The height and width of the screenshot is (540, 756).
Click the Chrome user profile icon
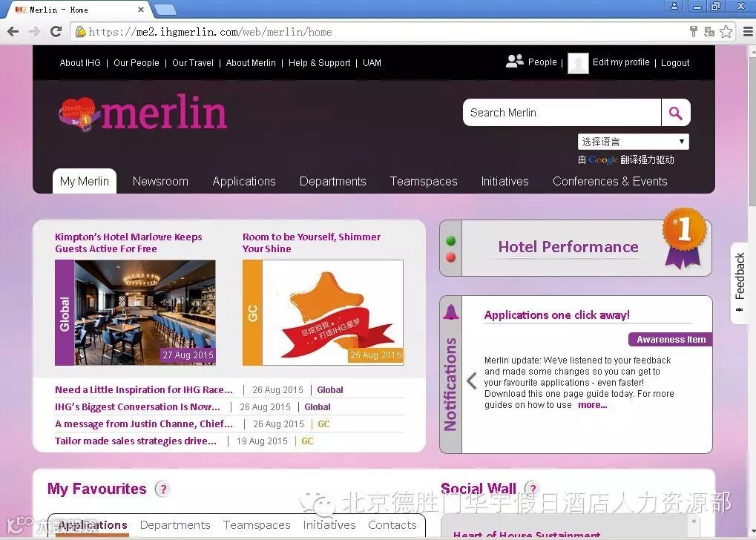(x=674, y=6)
